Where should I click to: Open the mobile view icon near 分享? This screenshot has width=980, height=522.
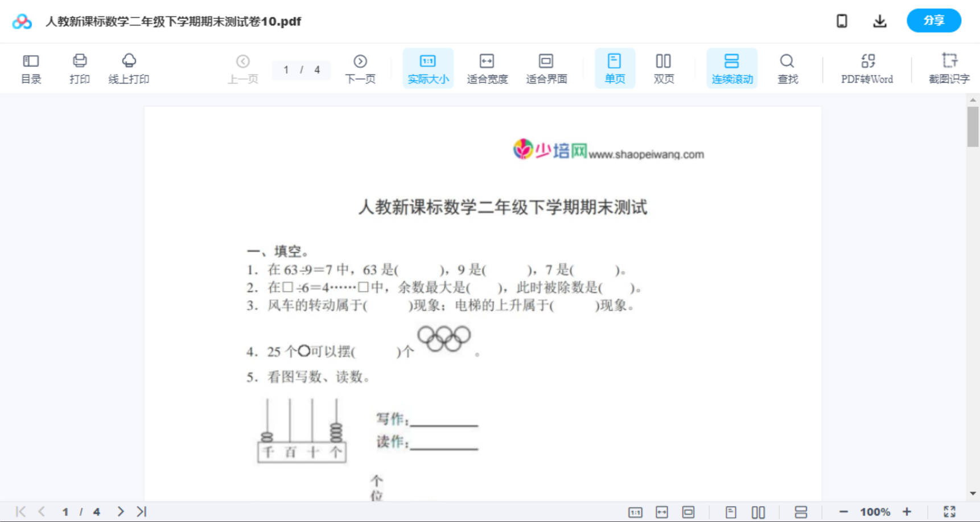pos(842,20)
